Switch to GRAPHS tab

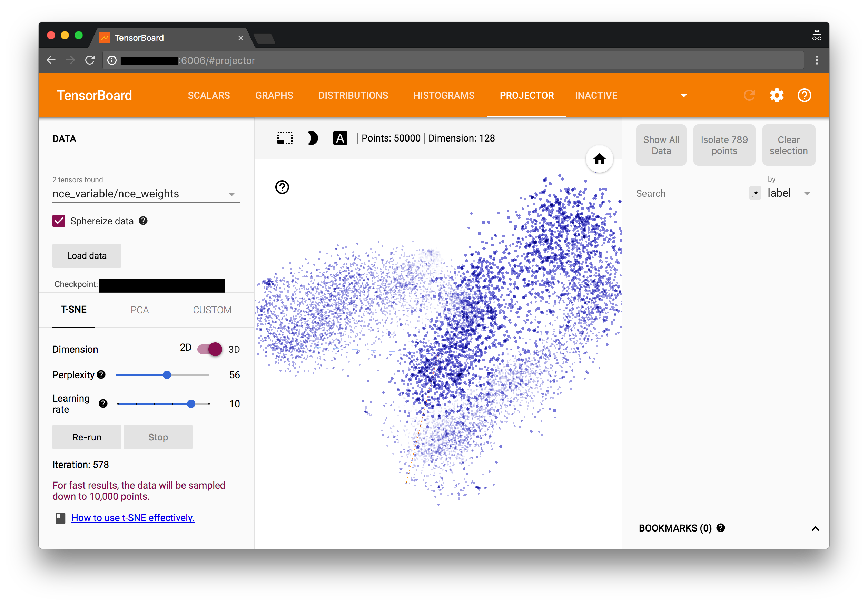[x=274, y=95]
